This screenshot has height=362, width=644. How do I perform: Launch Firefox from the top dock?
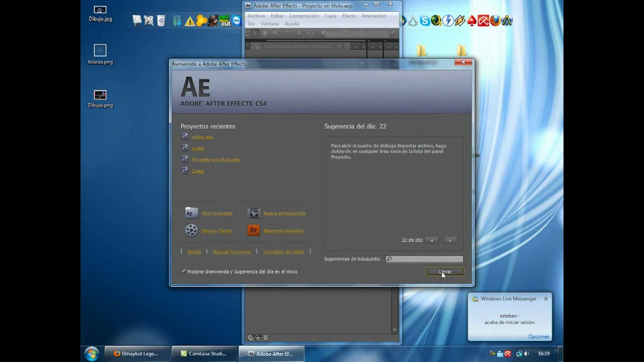(496, 21)
